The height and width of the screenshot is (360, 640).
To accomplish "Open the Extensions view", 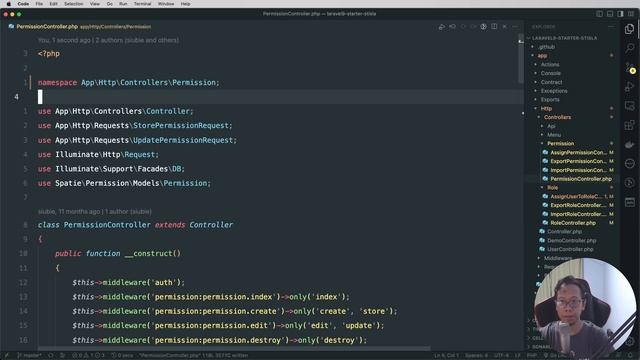I will pos(629,125).
